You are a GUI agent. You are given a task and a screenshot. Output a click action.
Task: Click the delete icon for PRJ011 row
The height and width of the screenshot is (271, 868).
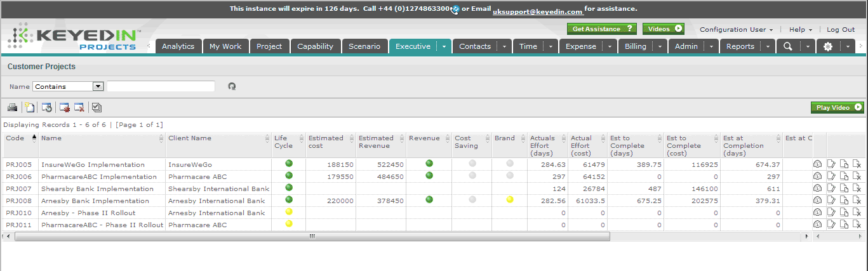pos(857,225)
